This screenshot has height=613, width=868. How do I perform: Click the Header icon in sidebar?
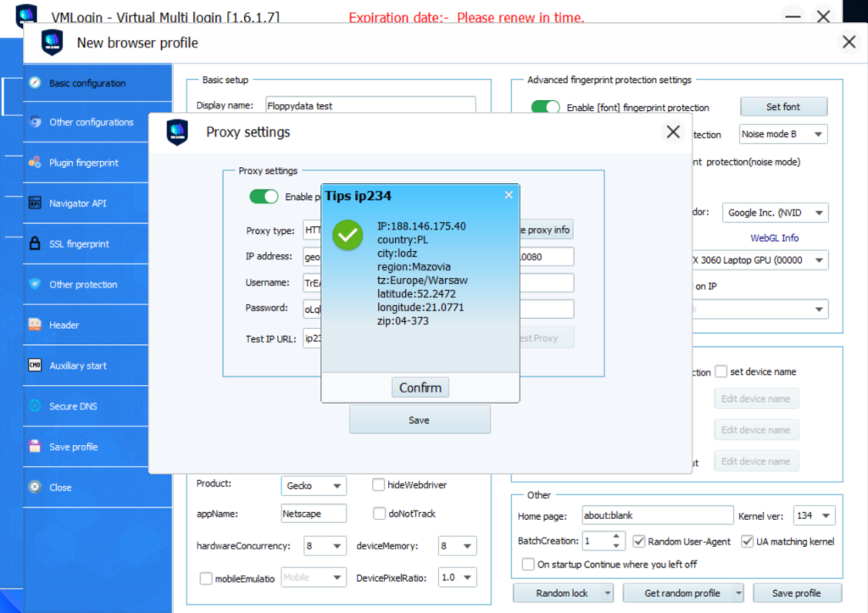click(x=35, y=325)
